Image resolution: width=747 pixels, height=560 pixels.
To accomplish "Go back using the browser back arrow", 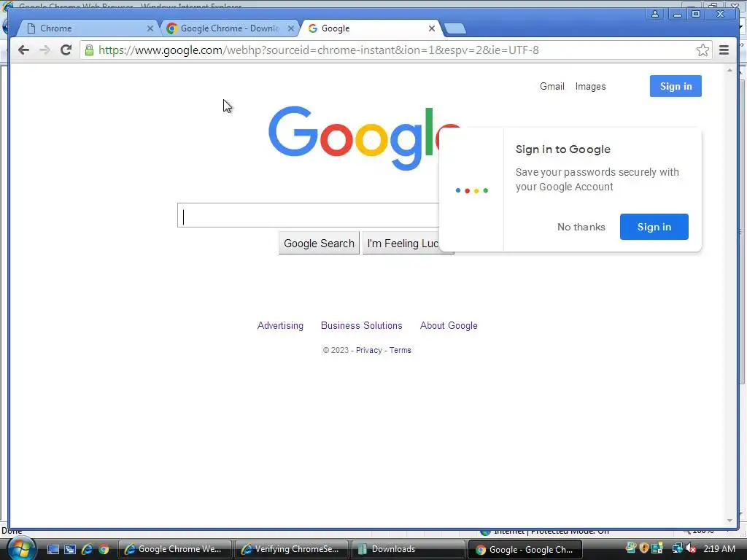I will click(23, 50).
